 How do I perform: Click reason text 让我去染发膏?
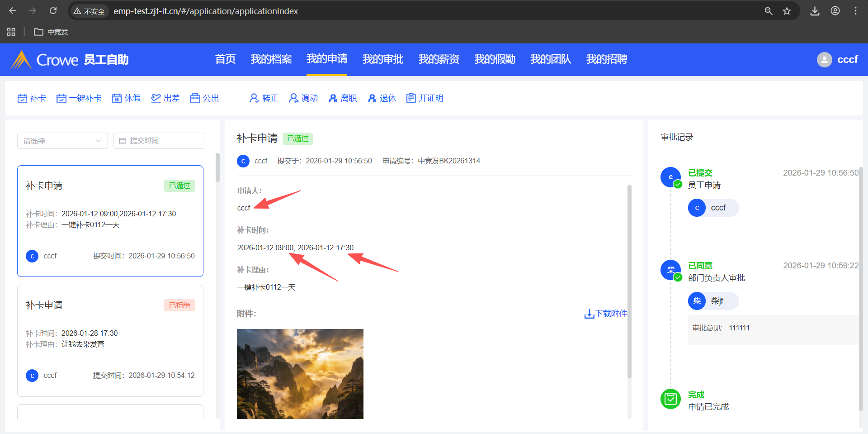(x=83, y=344)
